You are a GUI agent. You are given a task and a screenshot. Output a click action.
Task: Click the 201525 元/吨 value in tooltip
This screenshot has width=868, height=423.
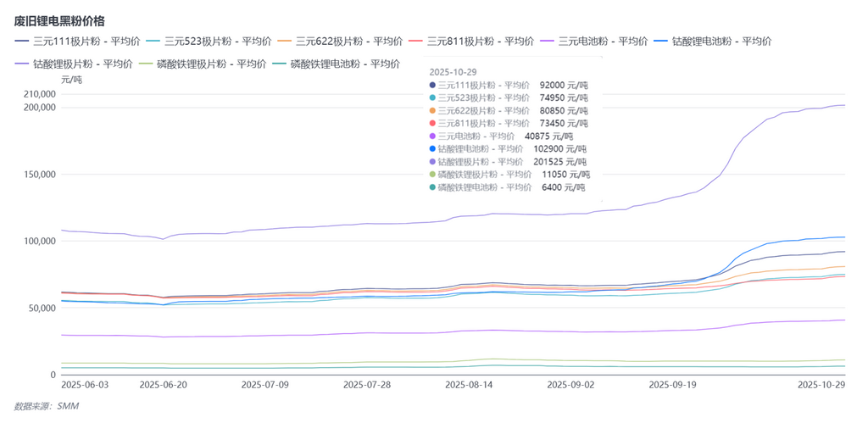(x=560, y=162)
